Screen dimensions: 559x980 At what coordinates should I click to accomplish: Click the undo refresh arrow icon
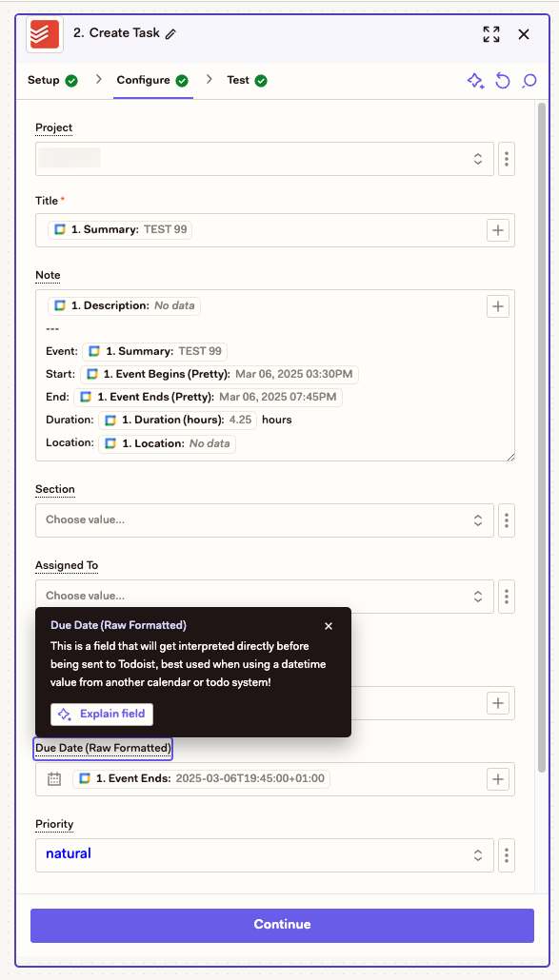(x=503, y=81)
